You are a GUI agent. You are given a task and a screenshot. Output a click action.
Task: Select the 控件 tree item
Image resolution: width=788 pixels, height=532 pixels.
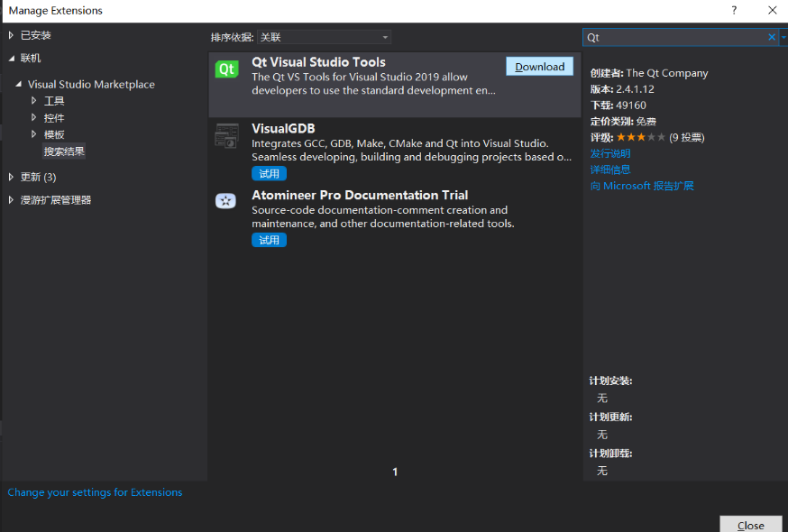[54, 118]
